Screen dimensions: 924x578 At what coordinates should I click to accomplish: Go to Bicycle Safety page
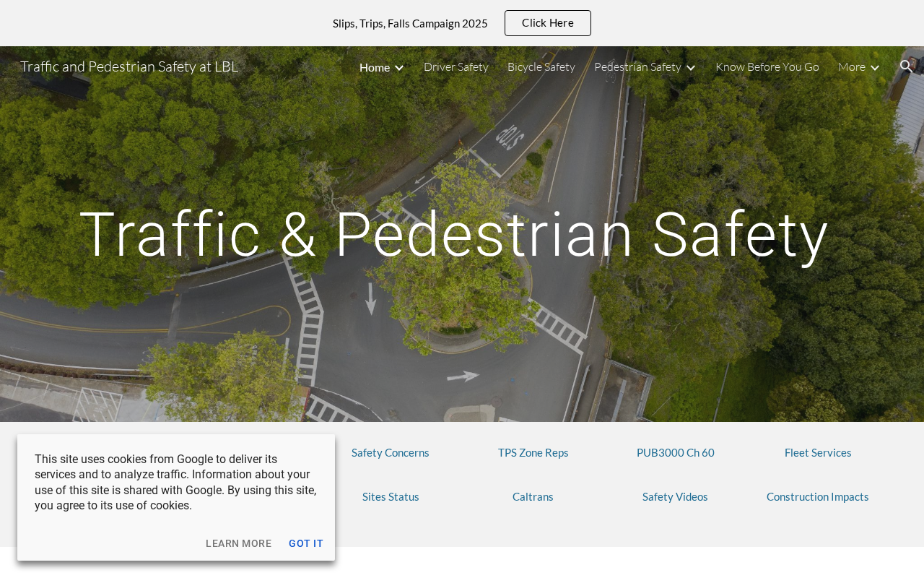(x=541, y=66)
